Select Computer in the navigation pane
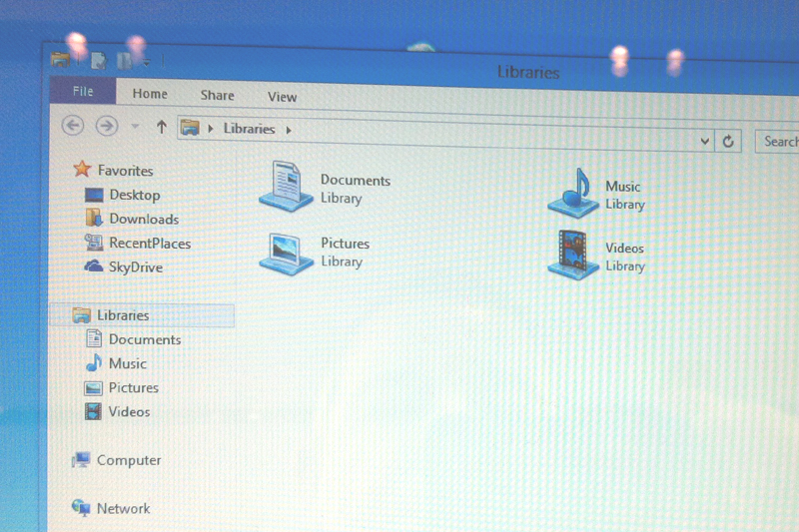799x532 pixels. coord(128,460)
